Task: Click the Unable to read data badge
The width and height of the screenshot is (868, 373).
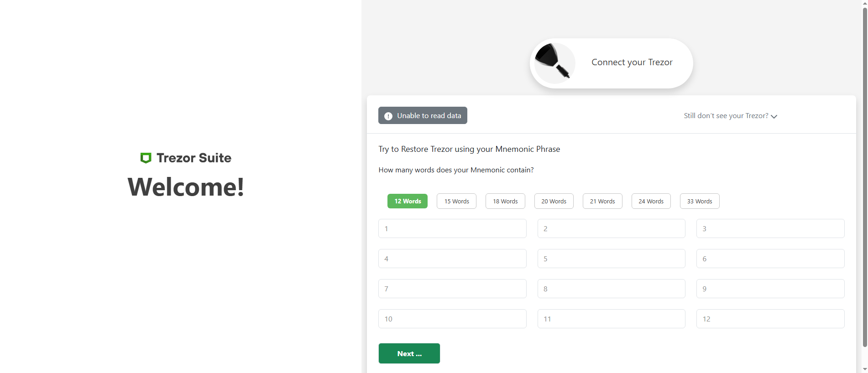Action: 423,115
